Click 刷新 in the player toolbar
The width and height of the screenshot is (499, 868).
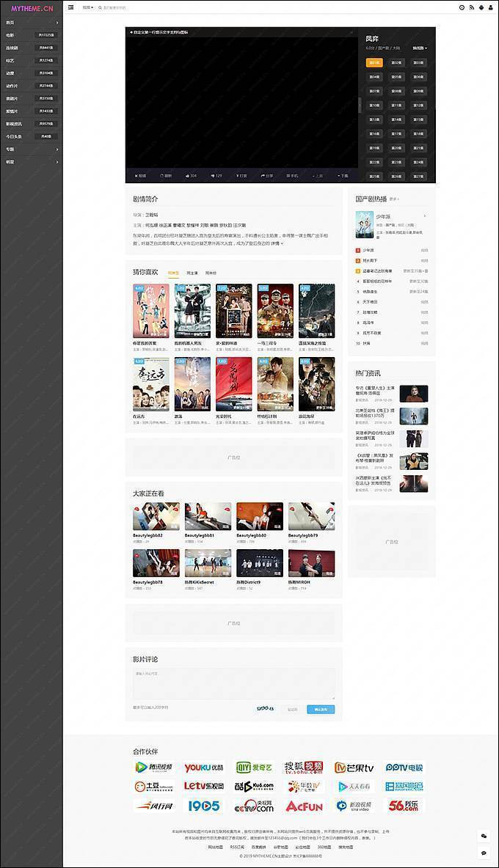pyautogui.click(x=166, y=175)
